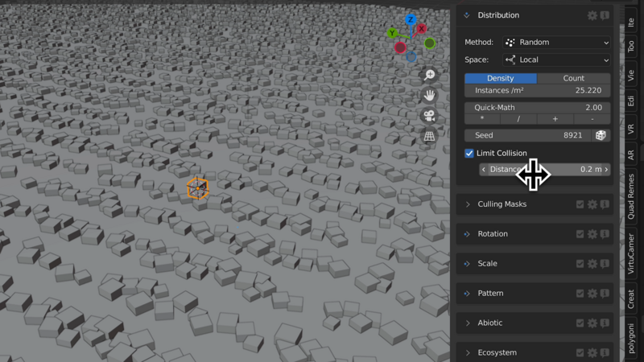This screenshot has height=362, width=644.
Task: Expand the Culling Masks panel
Action: click(x=468, y=204)
